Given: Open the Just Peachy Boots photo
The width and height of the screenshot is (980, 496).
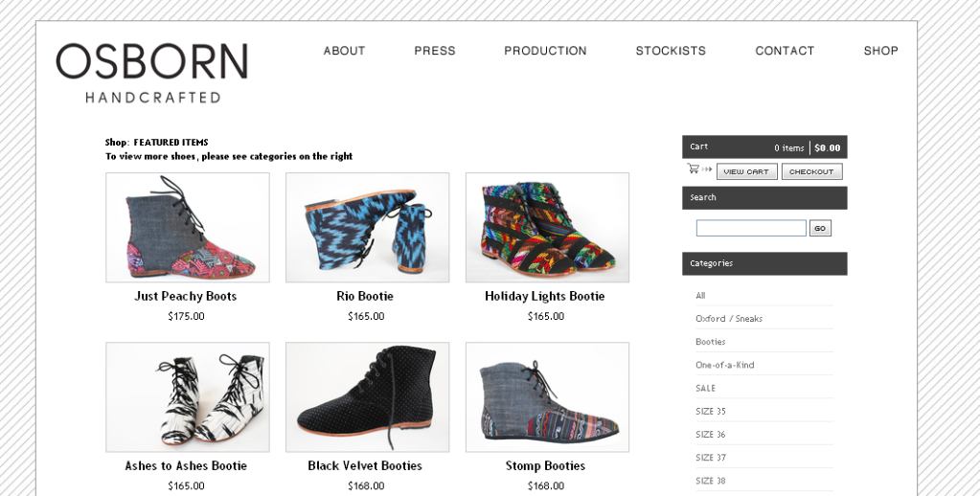Looking at the screenshot, I should (x=188, y=228).
